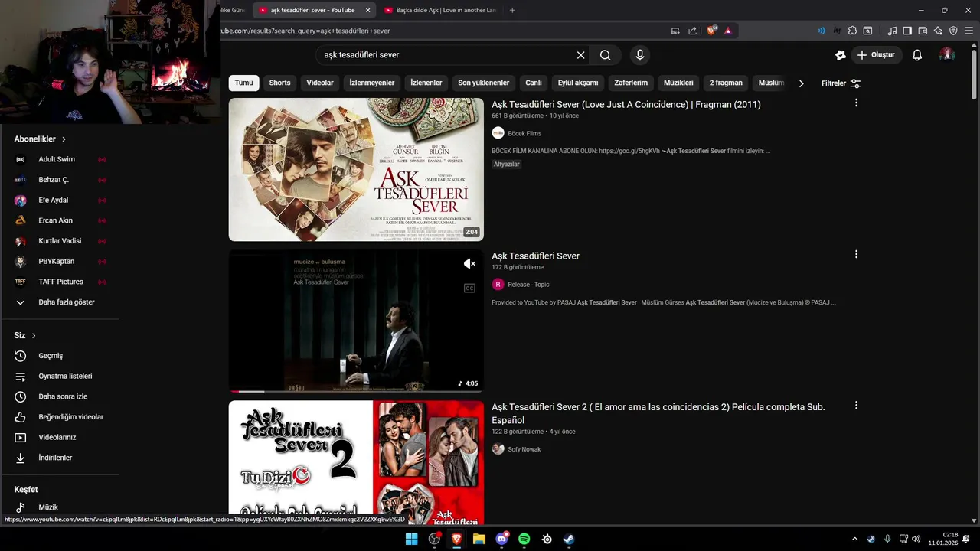
Task: Open Ercan Akın channel avatar
Action: pos(21,220)
